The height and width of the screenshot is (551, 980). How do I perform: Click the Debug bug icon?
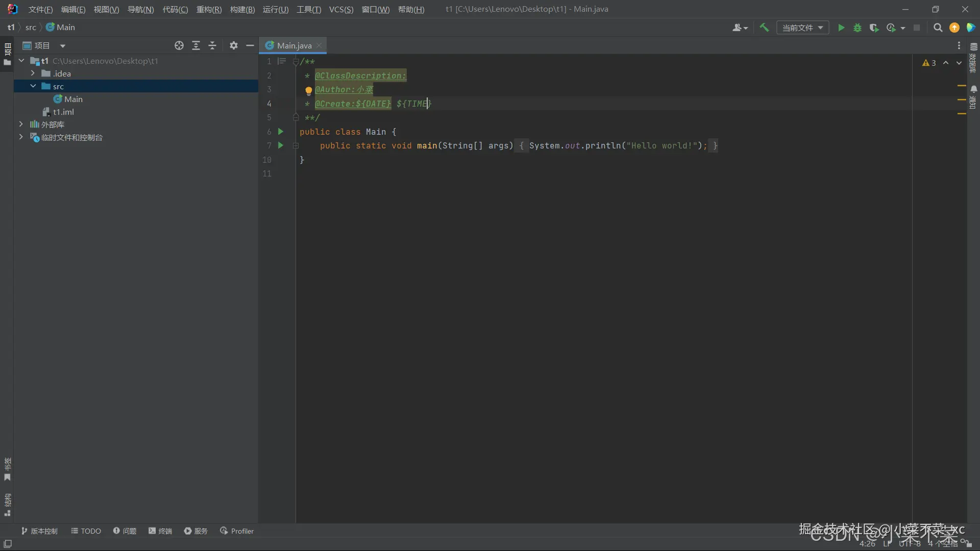857,28
